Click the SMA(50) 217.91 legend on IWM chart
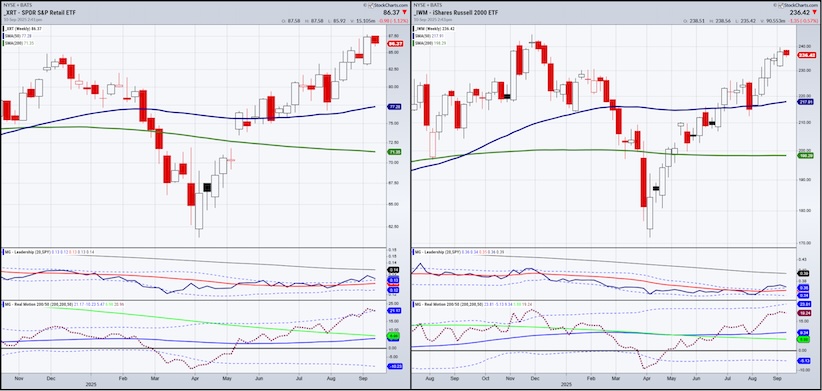The width and height of the screenshot is (822, 391). (x=429, y=36)
